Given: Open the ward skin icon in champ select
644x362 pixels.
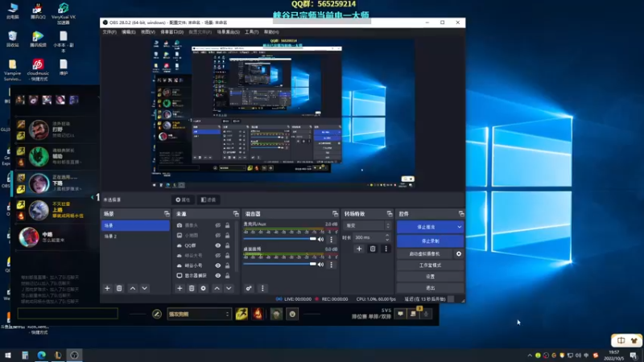Looking at the screenshot, I should (x=276, y=315).
